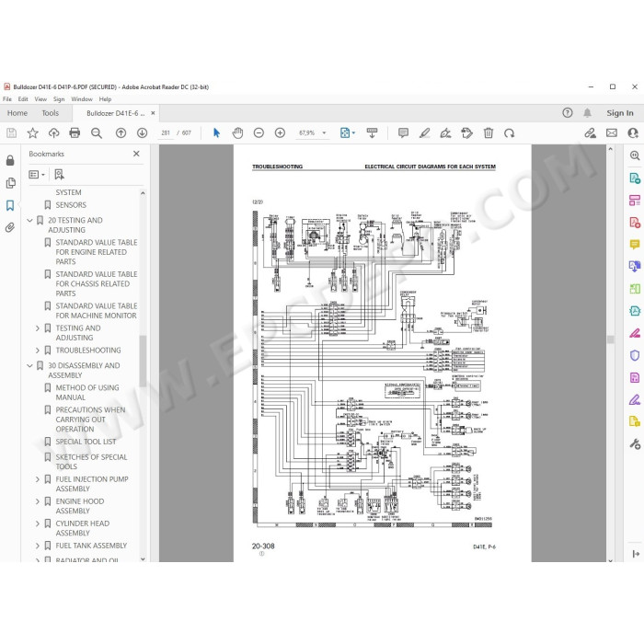Open the File menu

click(7, 99)
